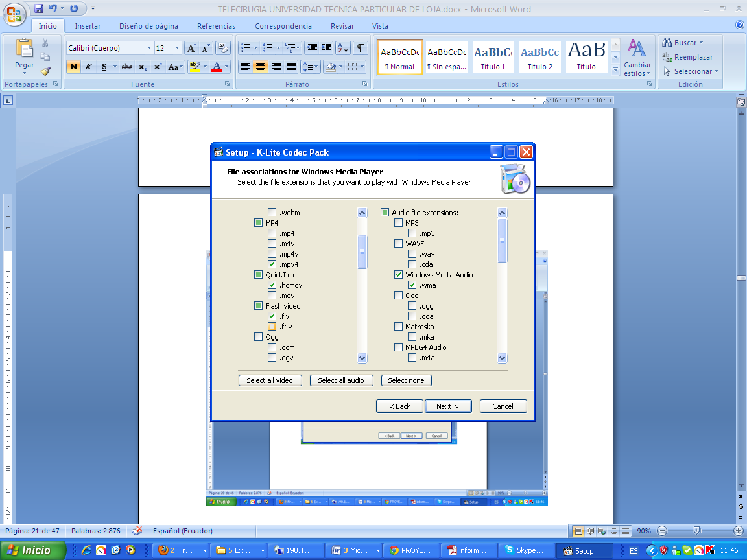Apply superscript formatting
The width and height of the screenshot is (747, 560).
[x=158, y=67]
